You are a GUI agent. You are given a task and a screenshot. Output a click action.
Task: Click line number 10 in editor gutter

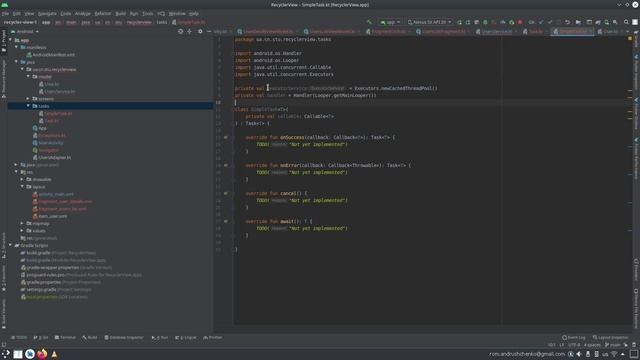tap(218, 102)
